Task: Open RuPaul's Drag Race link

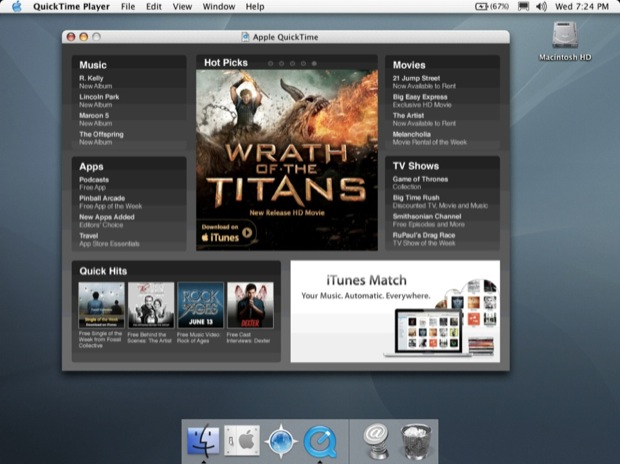Action: [x=424, y=239]
